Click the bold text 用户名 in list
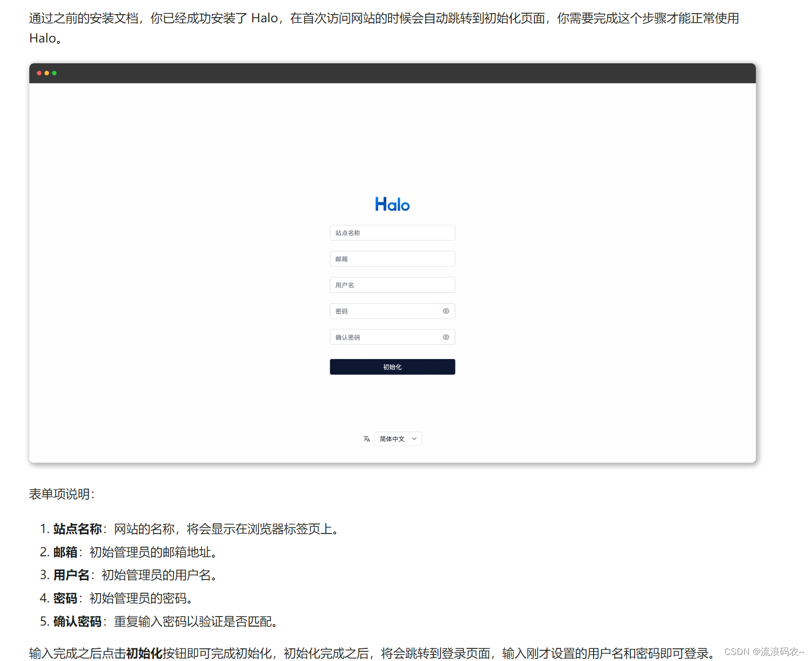Screen dimensions: 812x661 point(71,575)
